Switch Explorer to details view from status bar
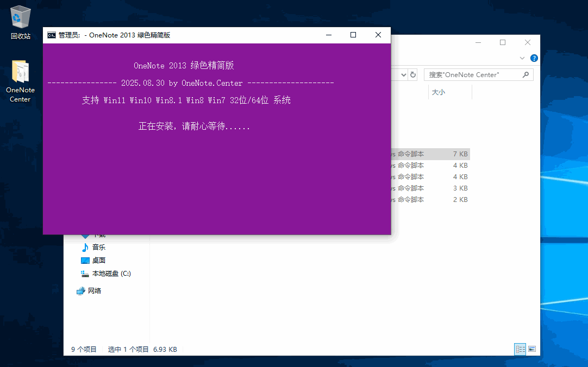The width and height of the screenshot is (588, 367). 520,349
